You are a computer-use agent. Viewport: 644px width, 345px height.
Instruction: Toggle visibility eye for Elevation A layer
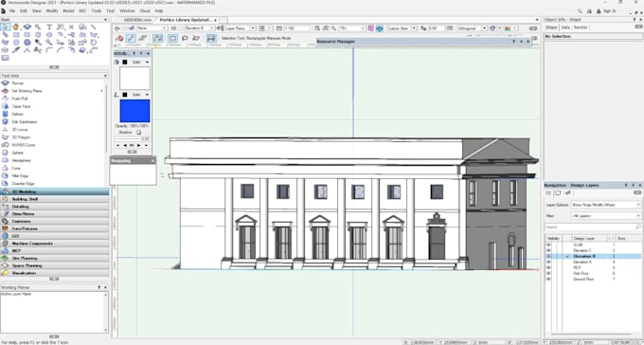tap(548, 262)
